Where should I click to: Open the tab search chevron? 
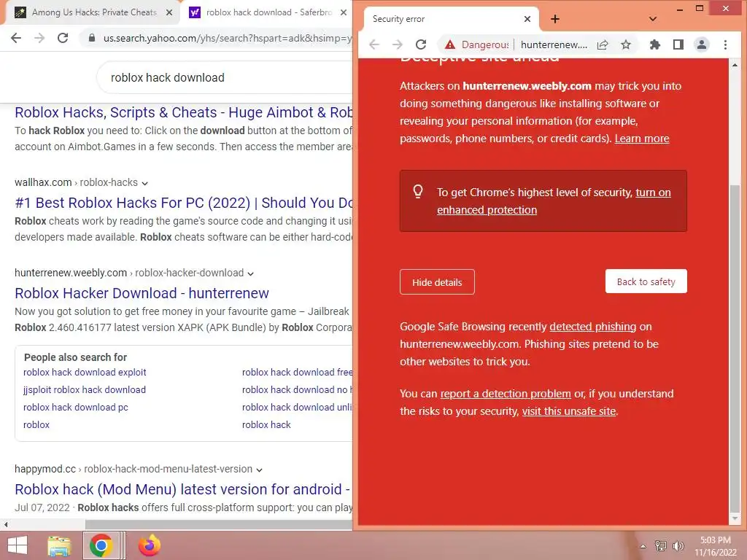click(x=653, y=19)
